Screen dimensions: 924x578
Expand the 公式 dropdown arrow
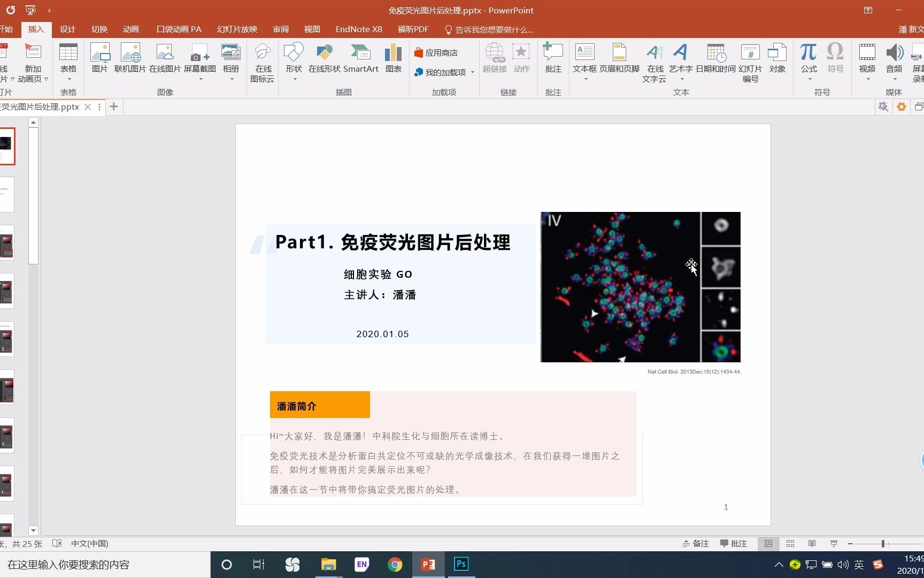(x=810, y=79)
